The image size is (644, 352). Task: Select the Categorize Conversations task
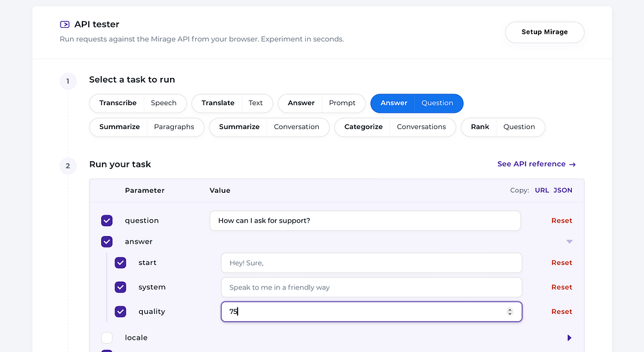[x=395, y=127]
